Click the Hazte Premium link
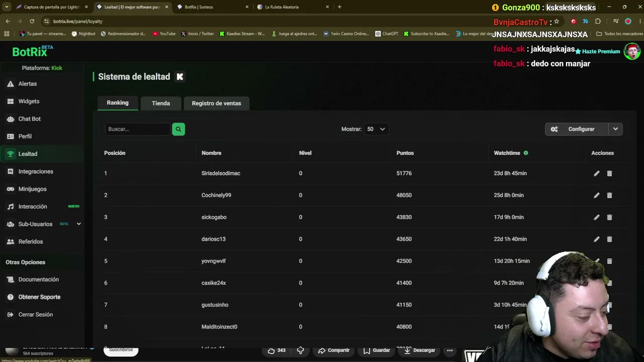 [x=598, y=51]
